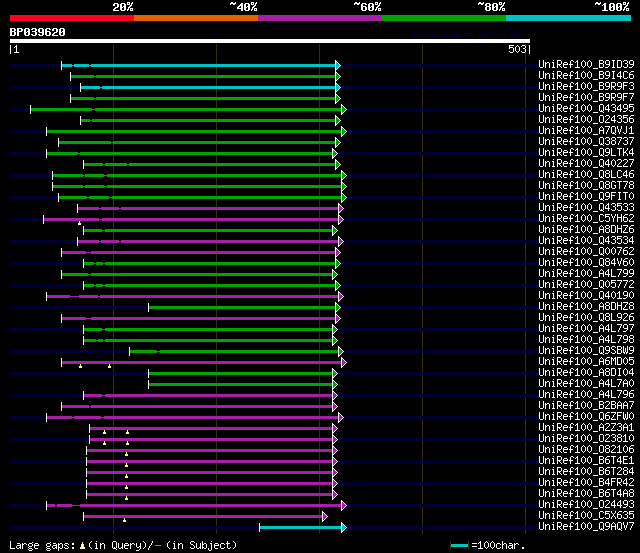The width and height of the screenshot is (640, 553).
Task: Choose the UniRef100_Q8L926 hit name
Action: click(586, 318)
